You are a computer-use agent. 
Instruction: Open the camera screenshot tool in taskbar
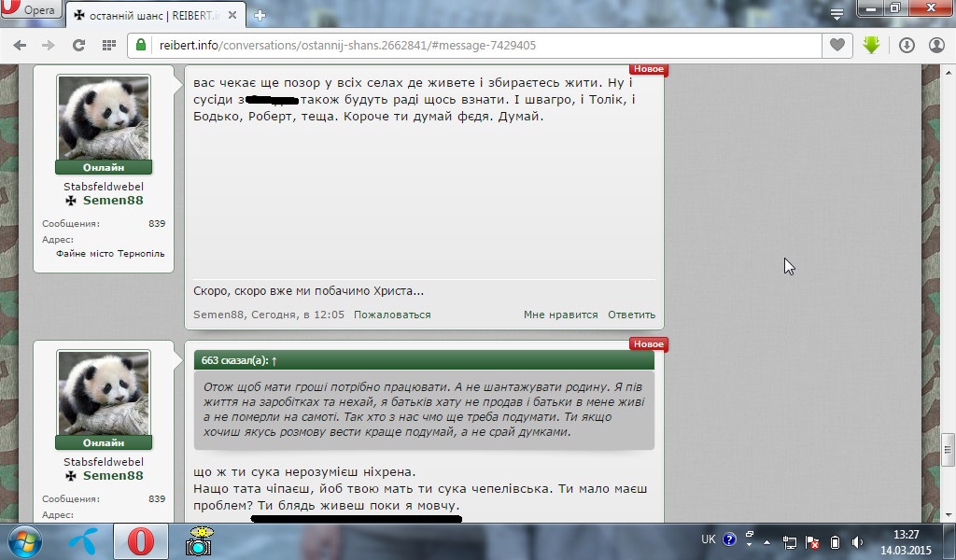pyautogui.click(x=199, y=541)
